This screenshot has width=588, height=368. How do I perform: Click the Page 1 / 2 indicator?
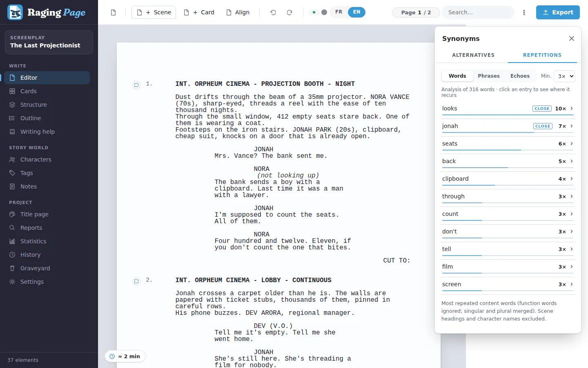coord(416,13)
